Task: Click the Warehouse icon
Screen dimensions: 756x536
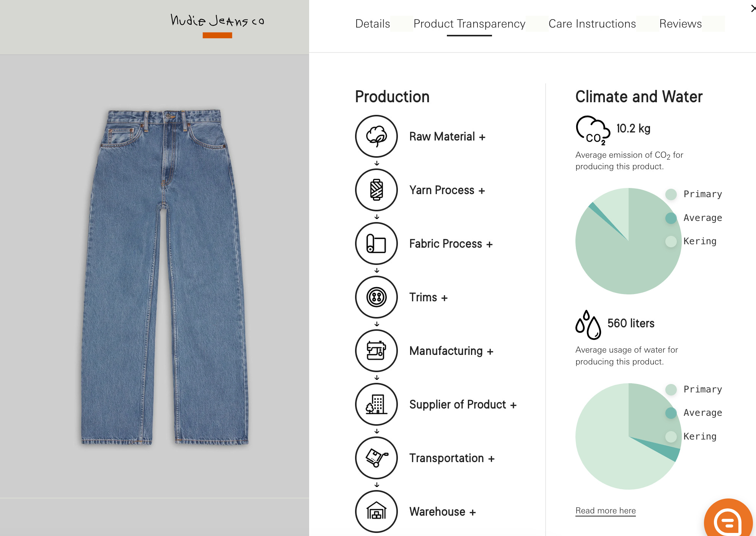Action: tap(376, 511)
